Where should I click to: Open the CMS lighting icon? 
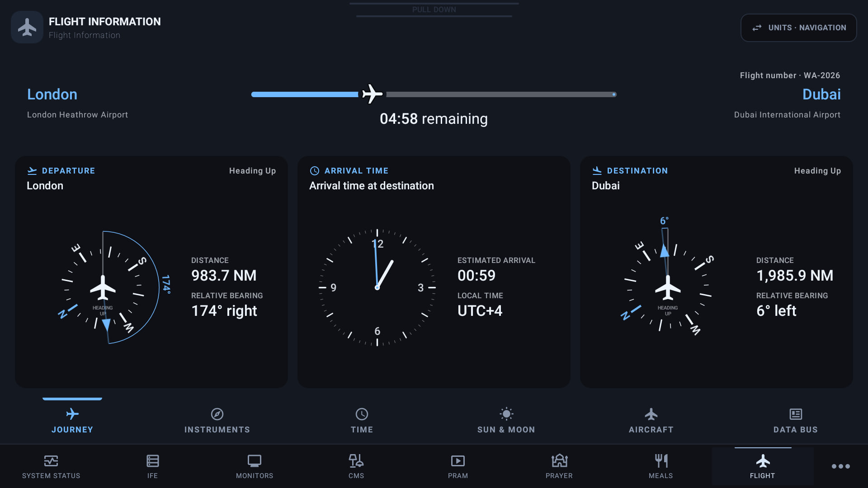[x=356, y=461]
